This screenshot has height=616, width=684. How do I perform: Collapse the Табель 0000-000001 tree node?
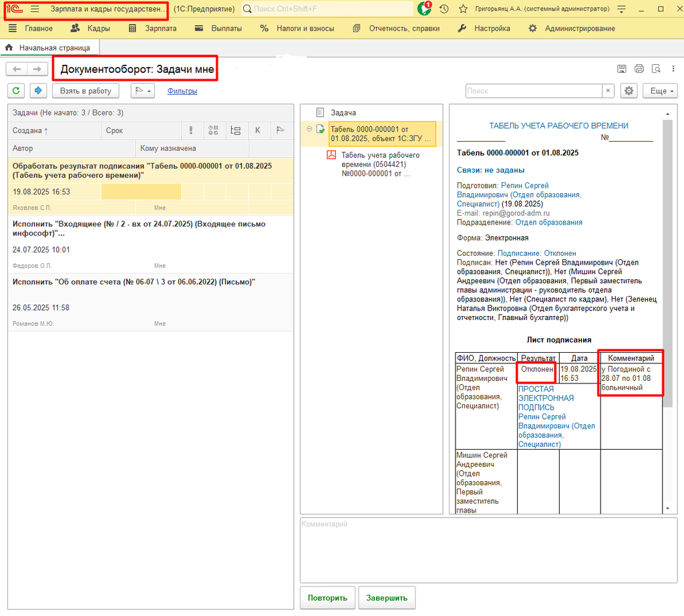[309, 130]
